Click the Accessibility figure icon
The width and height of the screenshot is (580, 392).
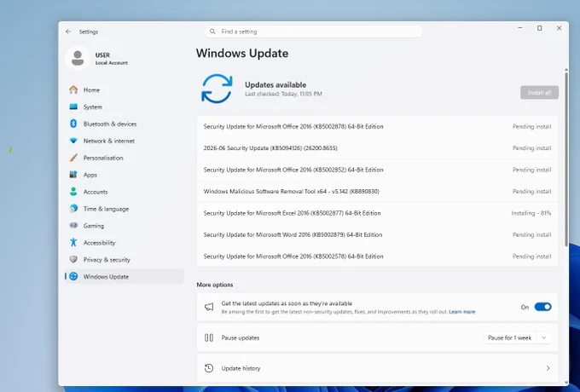point(73,242)
